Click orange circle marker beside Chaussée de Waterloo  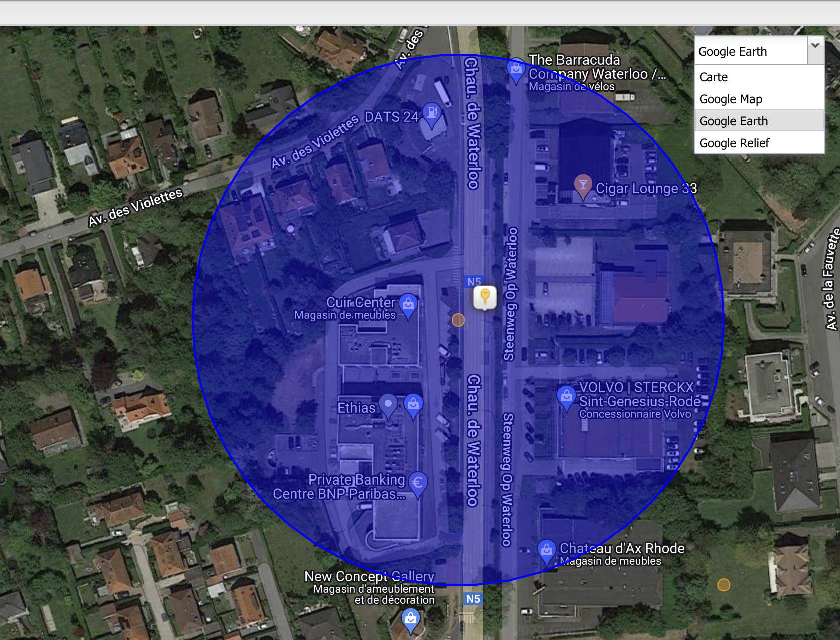[x=458, y=320]
